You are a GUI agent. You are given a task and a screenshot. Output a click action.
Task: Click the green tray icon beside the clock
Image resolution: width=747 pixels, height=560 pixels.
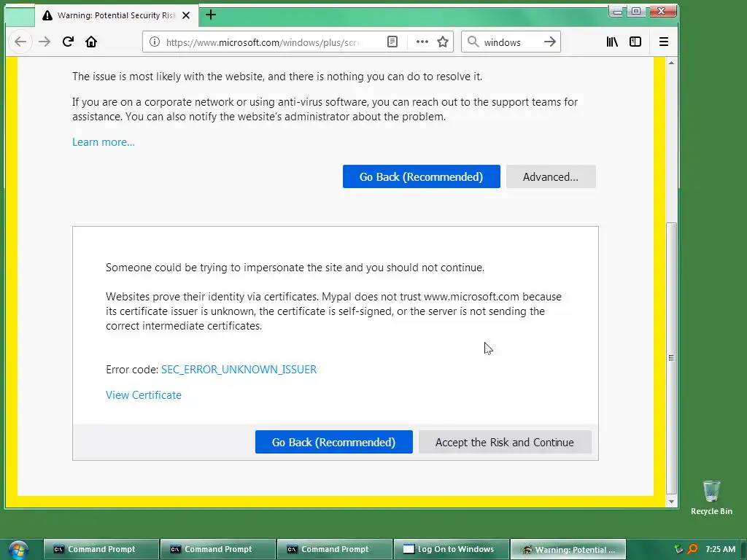click(678, 549)
